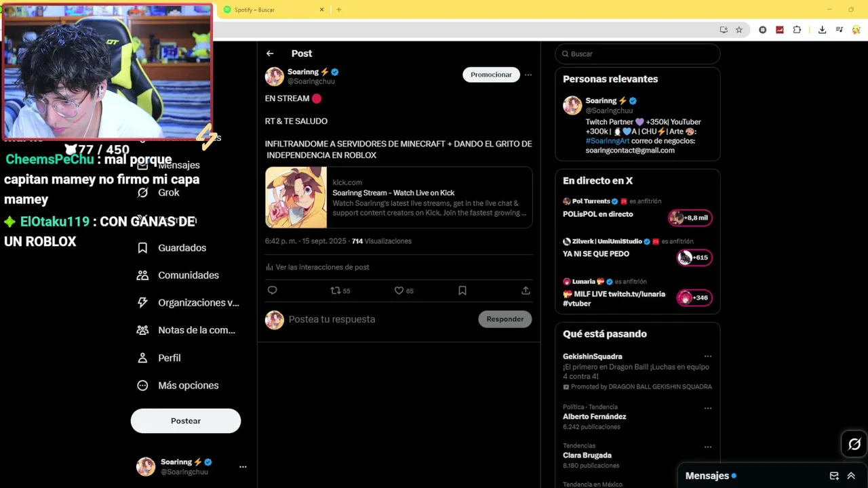
Task: Click the Kick stream card thumbnail
Action: [x=296, y=197]
